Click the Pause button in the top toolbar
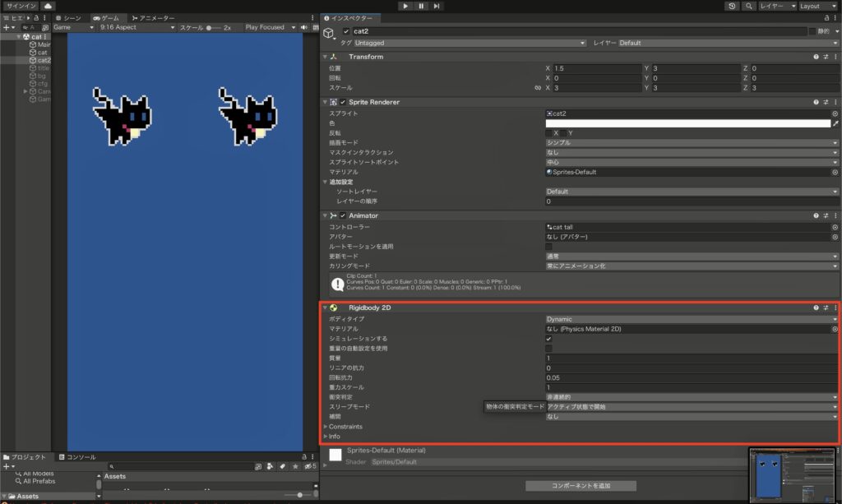This screenshot has height=504, width=842. coord(421,6)
